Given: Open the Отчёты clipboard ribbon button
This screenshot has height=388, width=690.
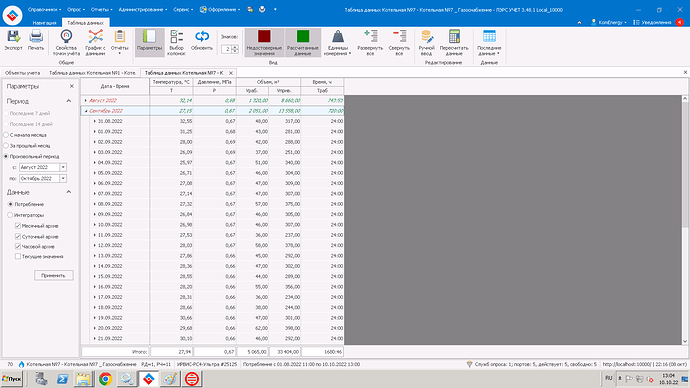Looking at the screenshot, I should tap(119, 43).
